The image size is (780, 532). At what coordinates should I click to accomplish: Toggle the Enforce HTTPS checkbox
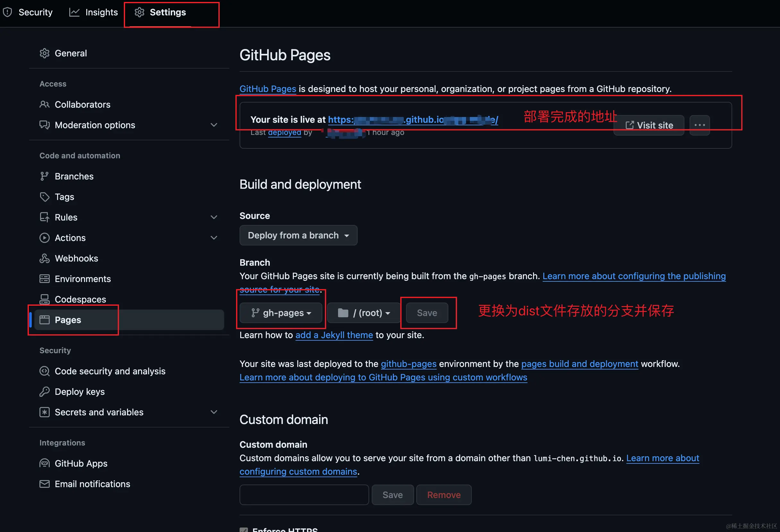pyautogui.click(x=244, y=530)
